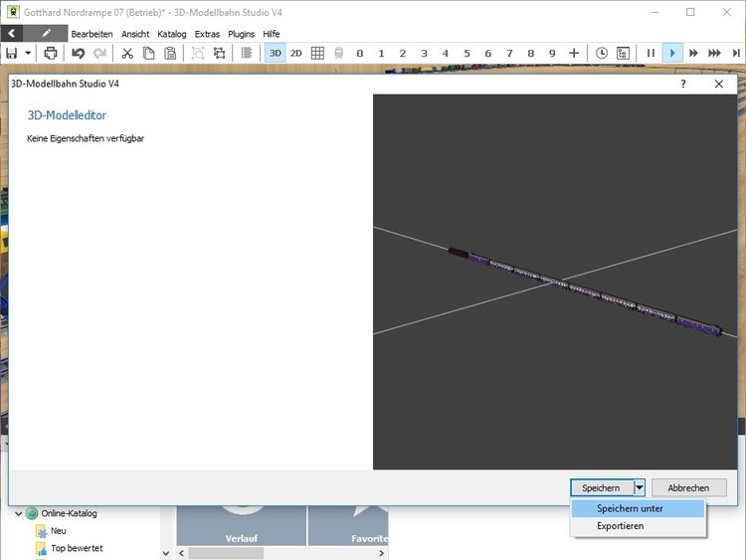This screenshot has height=560, width=746.
Task: Toggle the Speichern split-button dropdown arrow
Action: point(640,487)
